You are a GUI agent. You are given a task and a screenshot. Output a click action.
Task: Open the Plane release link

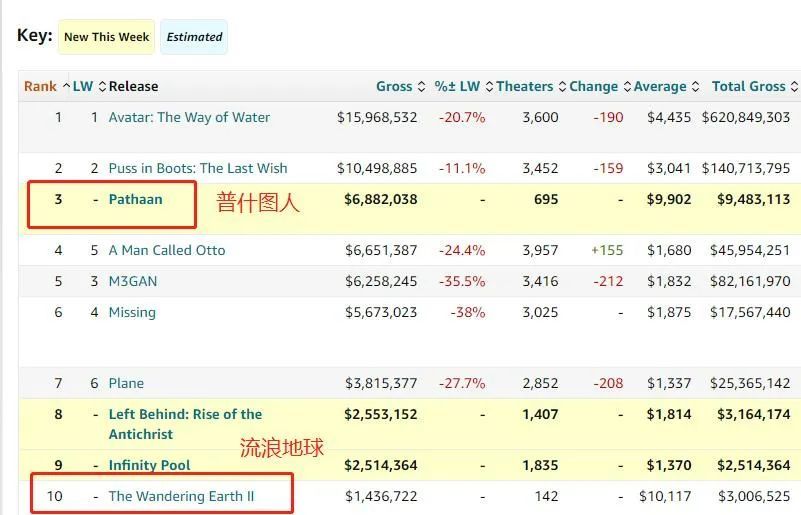click(x=126, y=383)
